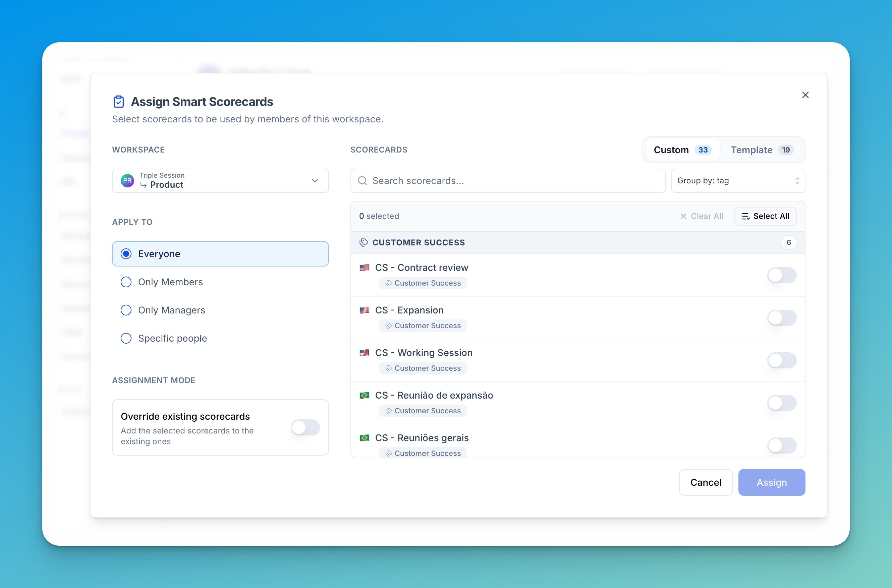Image resolution: width=892 pixels, height=588 pixels.
Task: Click the 'CS - Working Session' scorecard name
Action: point(424,353)
